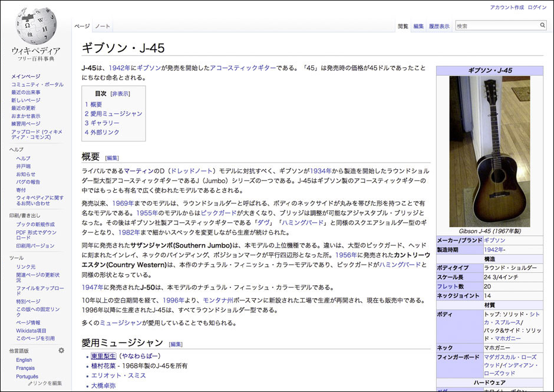The width and height of the screenshot is (554, 392).
Task: Open 最近の出来事 sidebar link
Action: pos(26,93)
